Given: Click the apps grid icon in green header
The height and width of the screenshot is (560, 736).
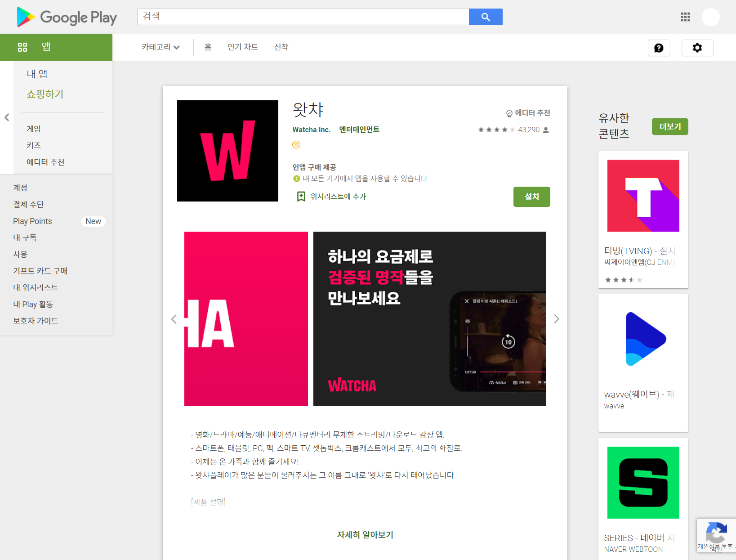Looking at the screenshot, I should (22, 47).
